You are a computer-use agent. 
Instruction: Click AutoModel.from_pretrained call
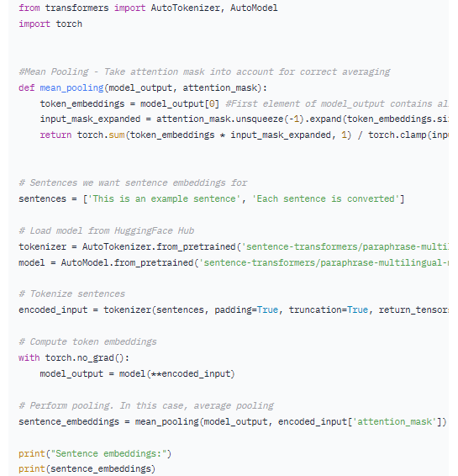pyautogui.click(x=127, y=262)
